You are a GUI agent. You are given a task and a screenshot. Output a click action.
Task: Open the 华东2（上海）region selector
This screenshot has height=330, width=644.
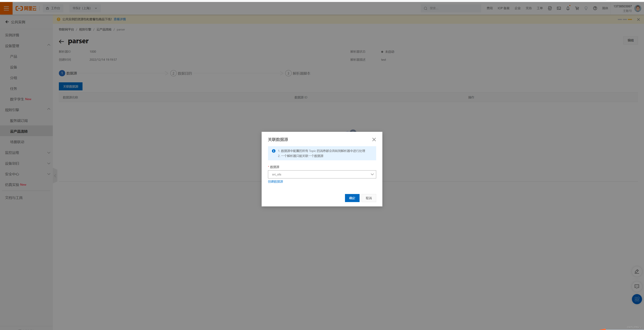pyautogui.click(x=85, y=8)
